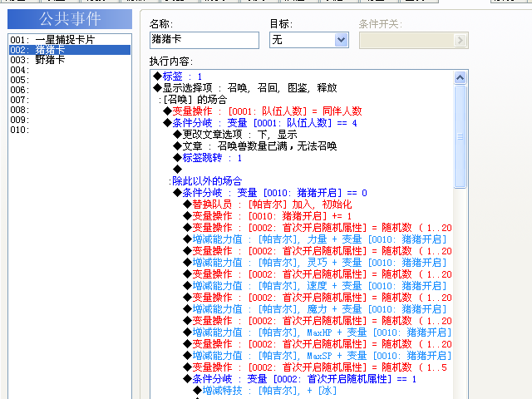532x399 pixels.
Task: Select 条件分歧 变量 [0001: 队伍人数] == 4 line
Action: click(x=260, y=123)
